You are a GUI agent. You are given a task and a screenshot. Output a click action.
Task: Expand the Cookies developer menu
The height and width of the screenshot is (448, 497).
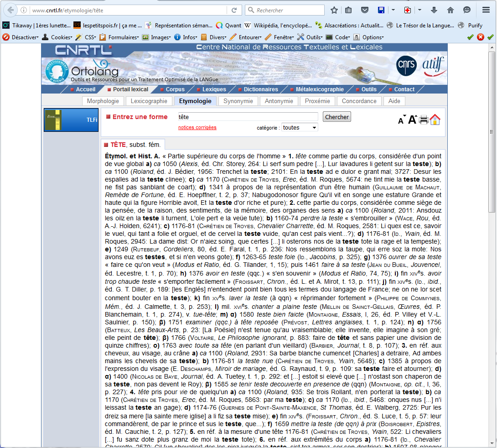coord(57,37)
